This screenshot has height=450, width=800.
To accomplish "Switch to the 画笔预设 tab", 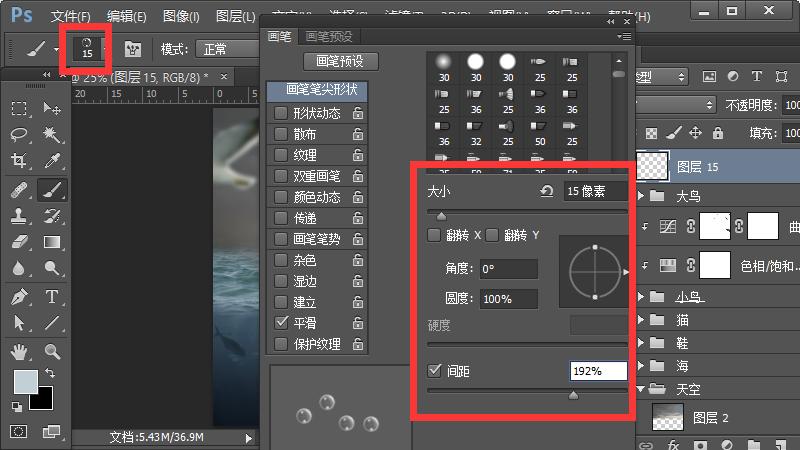I will coord(329,36).
